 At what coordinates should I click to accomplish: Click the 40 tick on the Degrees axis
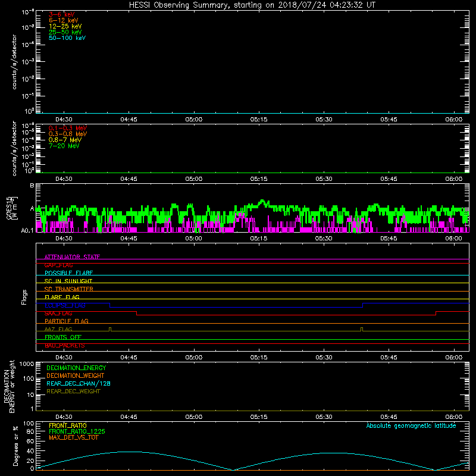click(x=30, y=451)
